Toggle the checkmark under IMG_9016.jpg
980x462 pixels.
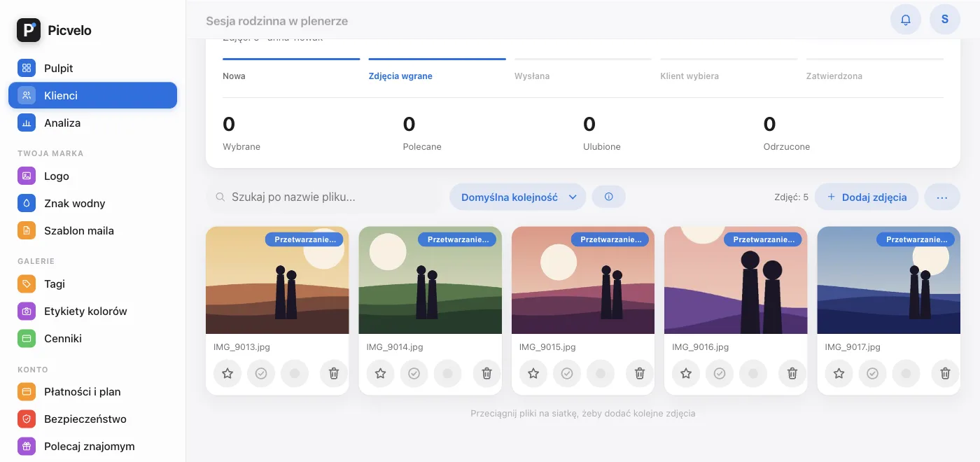point(720,374)
